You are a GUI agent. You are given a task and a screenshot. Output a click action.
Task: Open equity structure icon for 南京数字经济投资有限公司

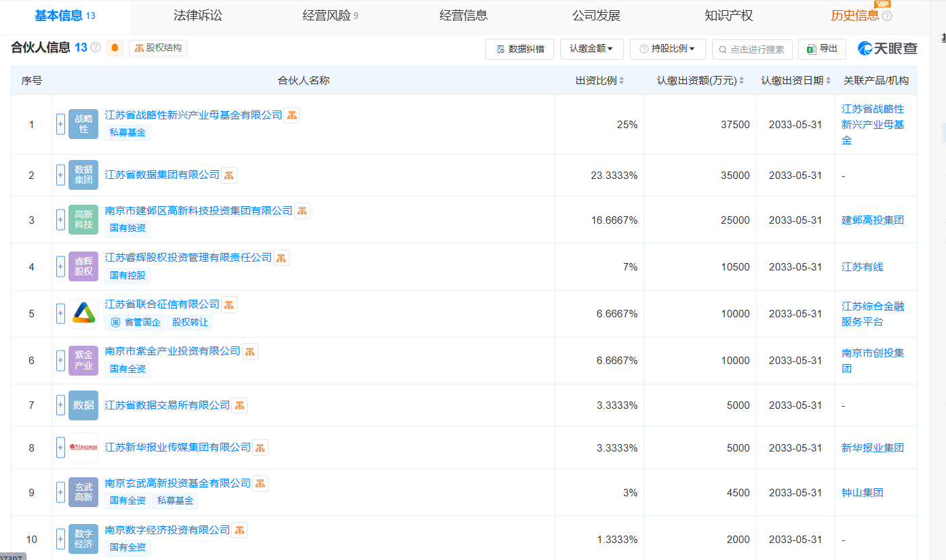[239, 530]
